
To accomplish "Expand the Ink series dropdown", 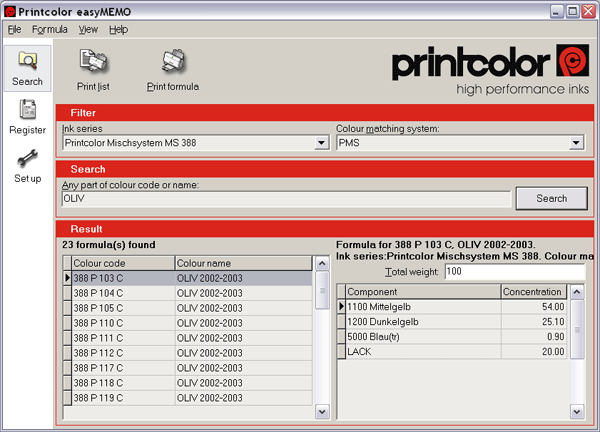I will coord(321,143).
